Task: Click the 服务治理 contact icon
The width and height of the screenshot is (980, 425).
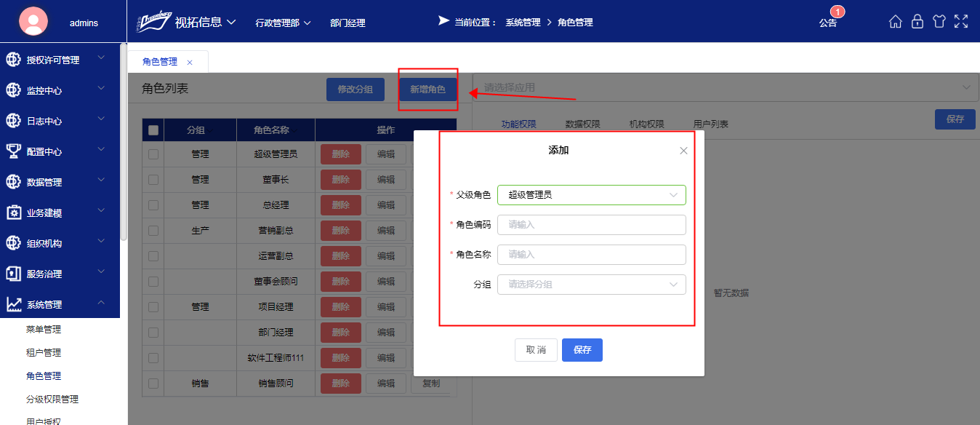Action: click(x=14, y=274)
